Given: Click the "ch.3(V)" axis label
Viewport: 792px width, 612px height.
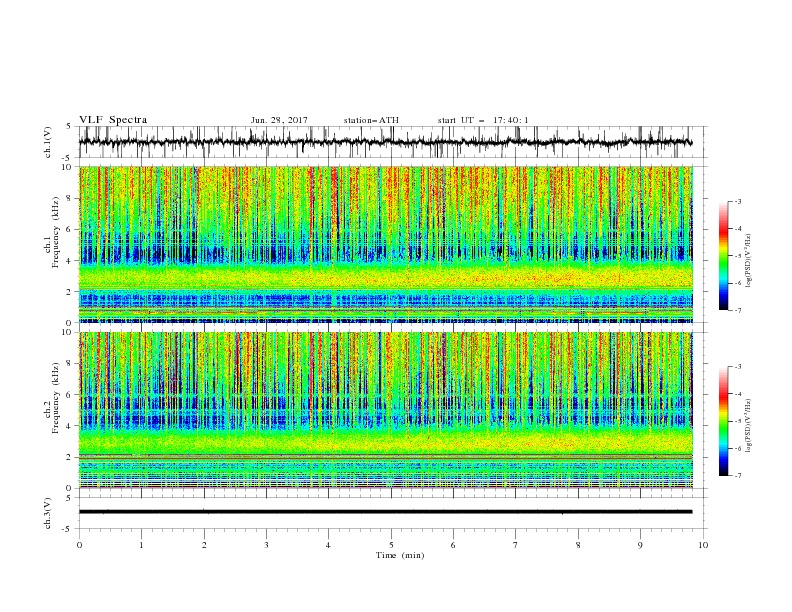Looking at the screenshot, I should (x=48, y=513).
